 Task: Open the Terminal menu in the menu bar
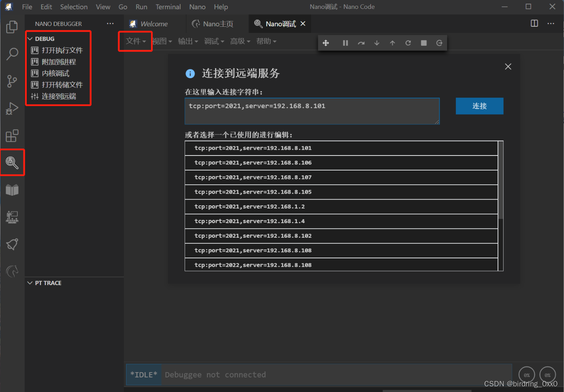click(168, 7)
